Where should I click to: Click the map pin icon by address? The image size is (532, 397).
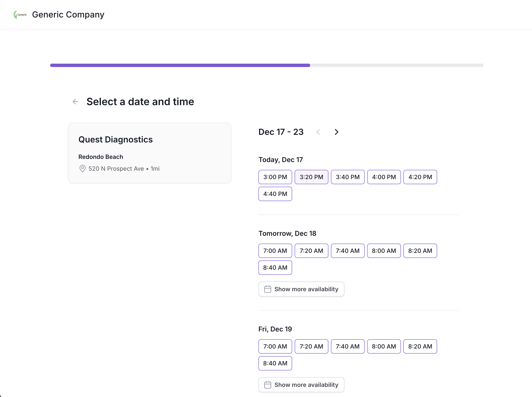[82, 168]
